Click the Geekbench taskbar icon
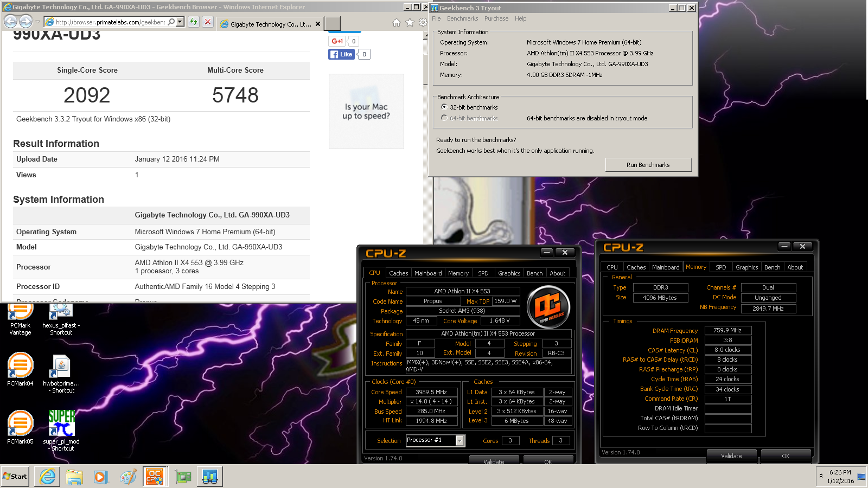 point(210,477)
